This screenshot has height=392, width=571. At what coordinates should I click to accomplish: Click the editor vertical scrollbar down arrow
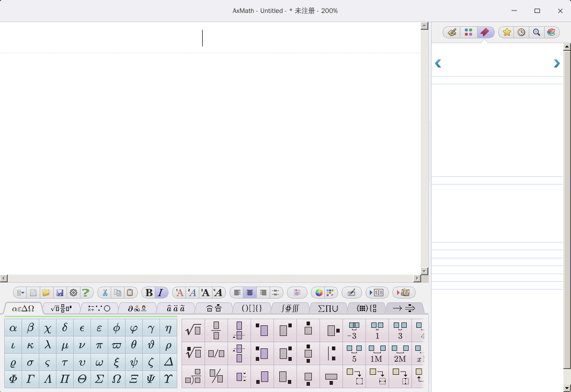(x=424, y=271)
